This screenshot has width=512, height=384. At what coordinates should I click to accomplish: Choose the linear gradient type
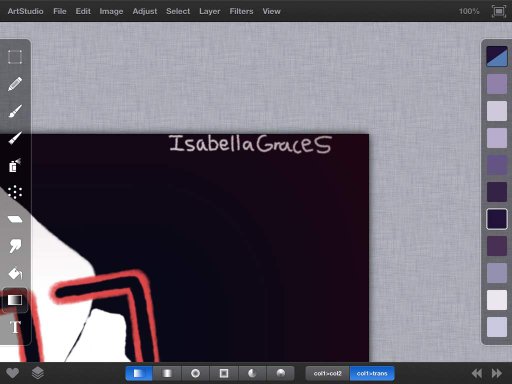pos(139,373)
